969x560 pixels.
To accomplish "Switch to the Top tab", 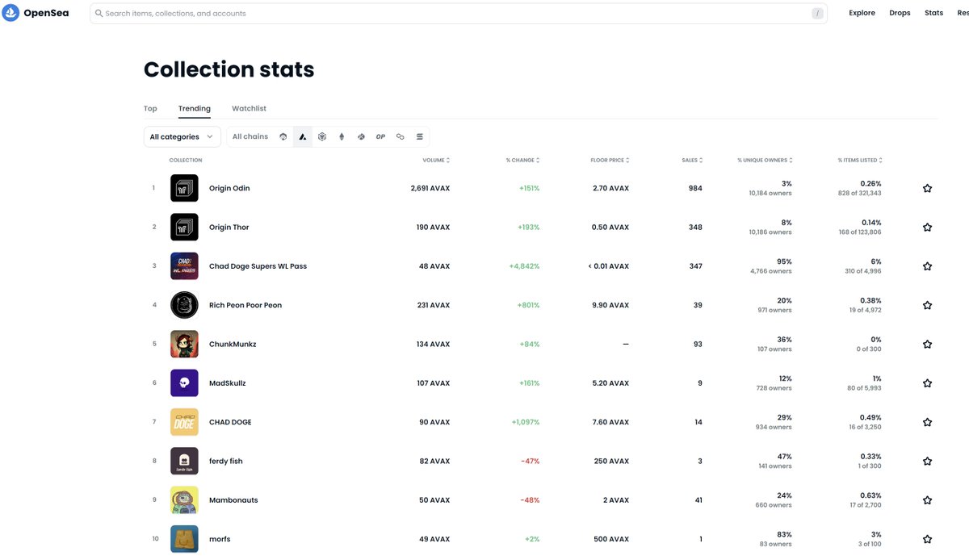I will (150, 108).
